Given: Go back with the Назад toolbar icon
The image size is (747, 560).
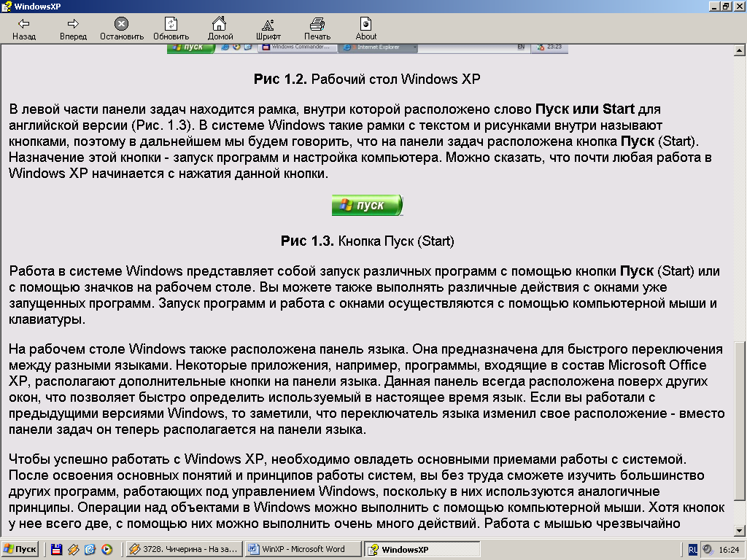Looking at the screenshot, I should click(24, 23).
